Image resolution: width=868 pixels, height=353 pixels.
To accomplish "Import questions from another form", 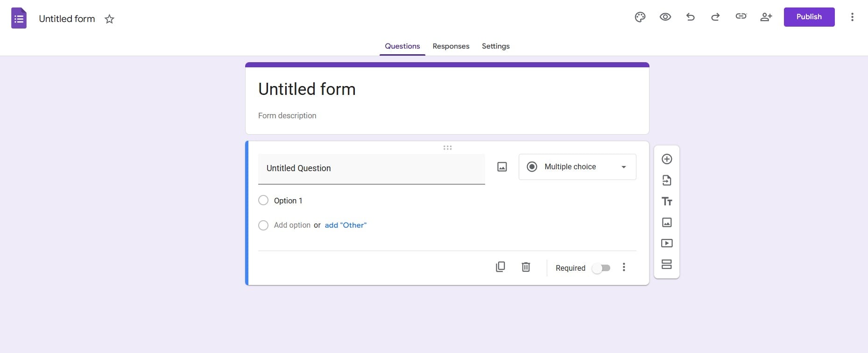I will 667,180.
